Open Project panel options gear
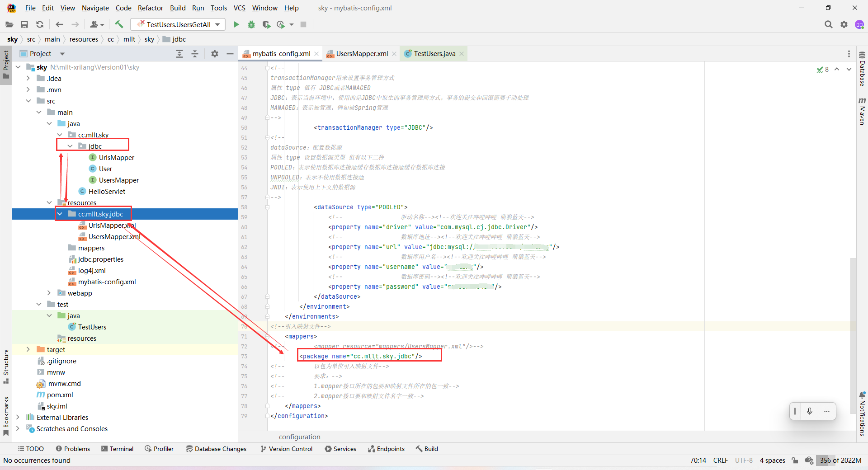This screenshot has height=470, width=868. (x=215, y=54)
